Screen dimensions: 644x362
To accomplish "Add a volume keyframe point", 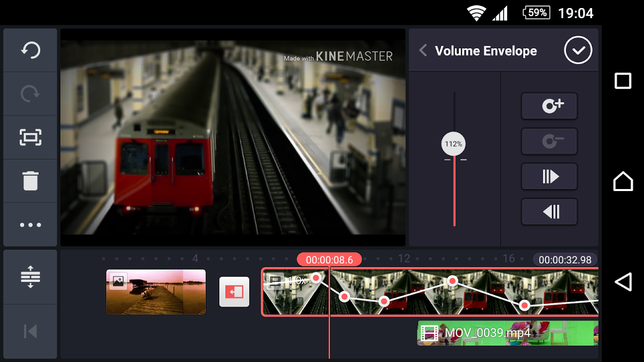I will [x=549, y=106].
